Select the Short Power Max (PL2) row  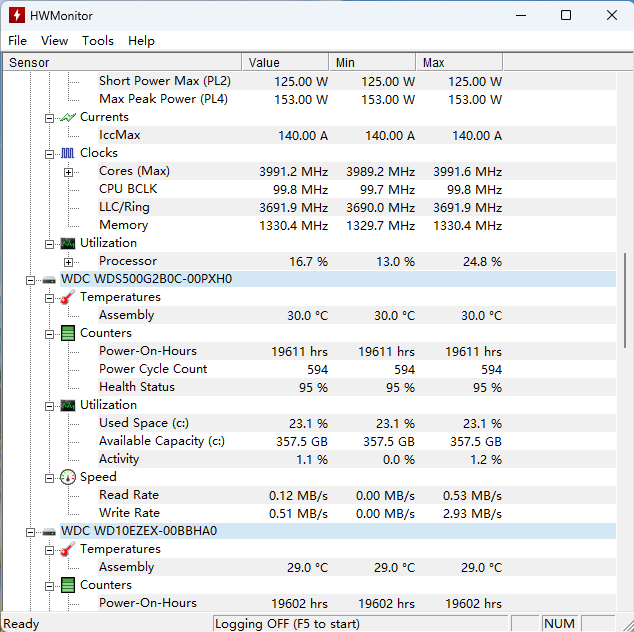[357, 81]
